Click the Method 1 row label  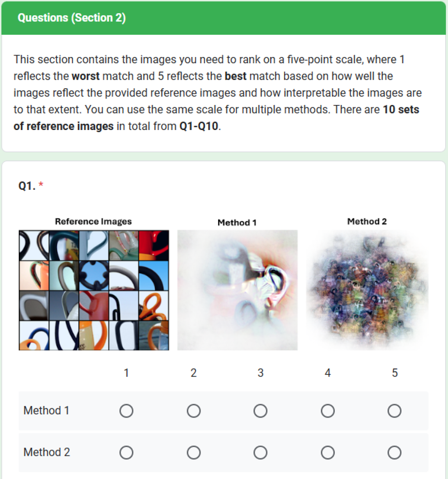(46, 411)
